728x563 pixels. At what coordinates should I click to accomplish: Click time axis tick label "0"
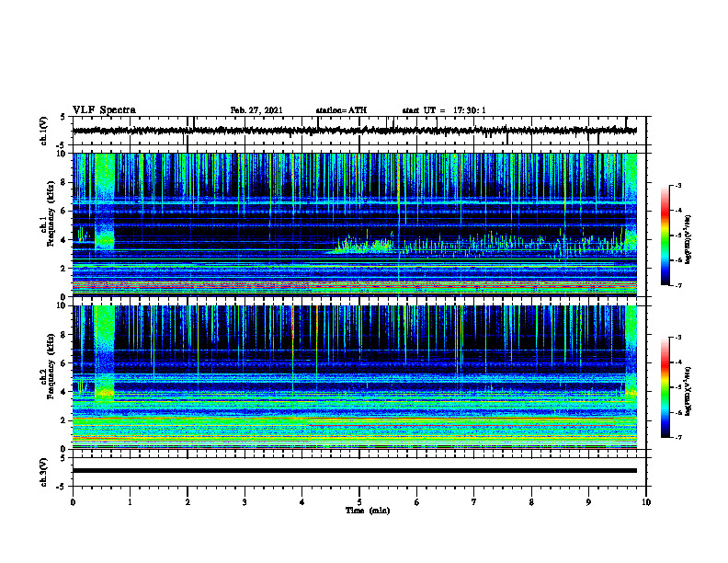coord(73,502)
